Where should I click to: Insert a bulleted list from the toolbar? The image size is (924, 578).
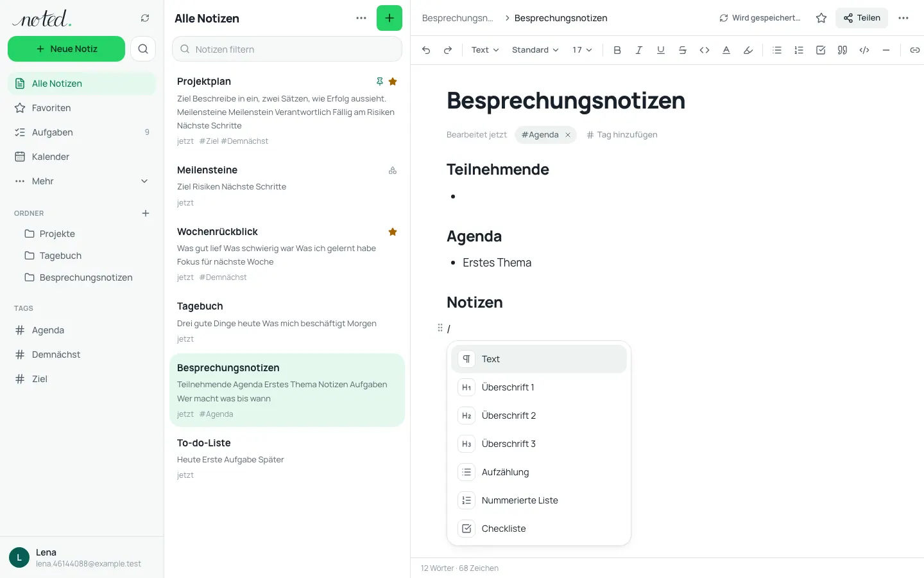tap(777, 50)
